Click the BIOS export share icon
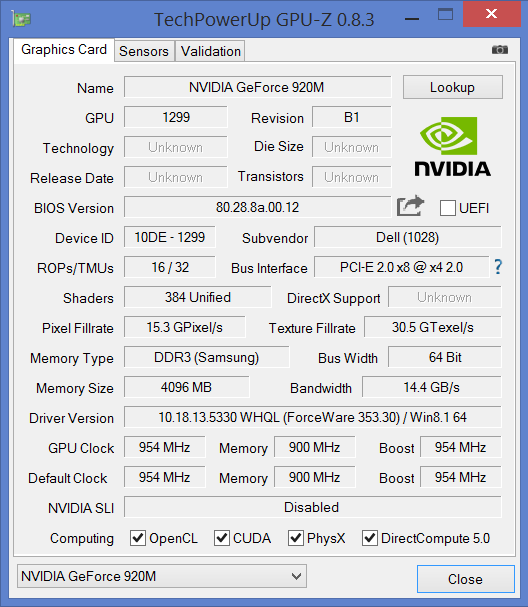 pos(410,206)
